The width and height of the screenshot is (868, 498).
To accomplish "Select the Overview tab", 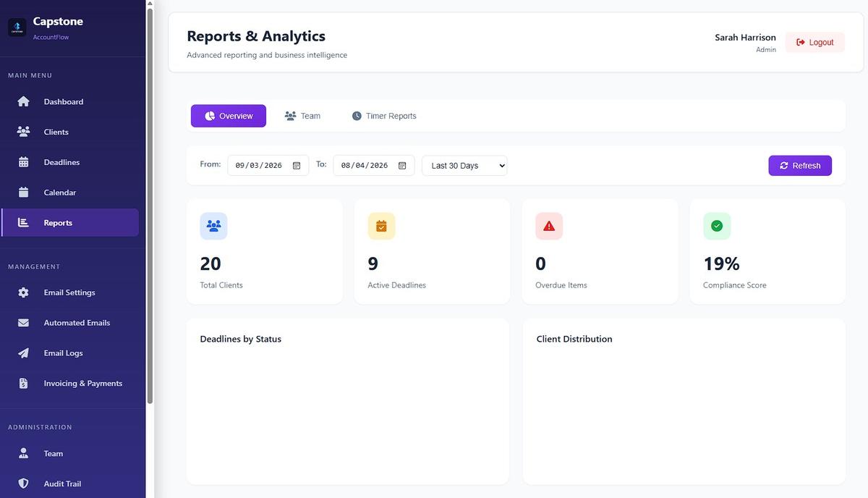I will (x=228, y=115).
